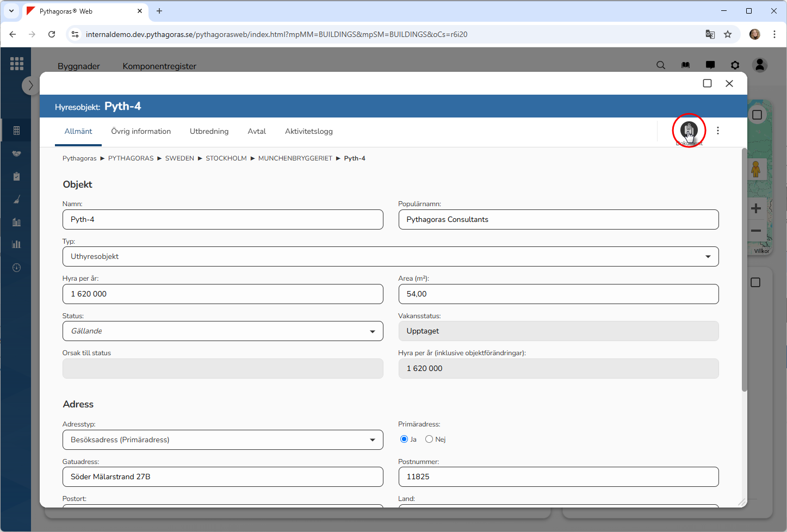Select Nej for Primäradress
This screenshot has width=787, height=532.
[429, 439]
